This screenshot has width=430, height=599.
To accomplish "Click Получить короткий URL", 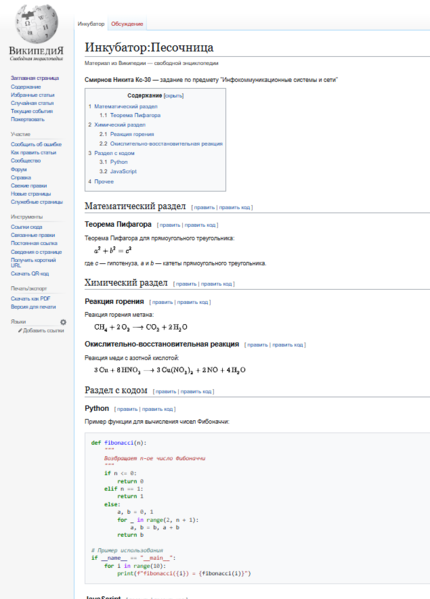I will pos(33,262).
